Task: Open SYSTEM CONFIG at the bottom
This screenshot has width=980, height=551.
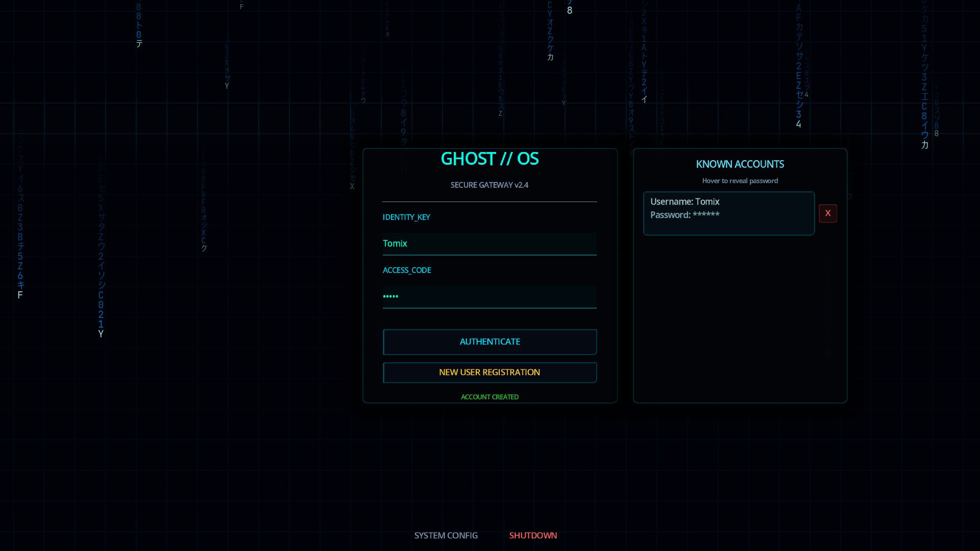Action: [446, 535]
